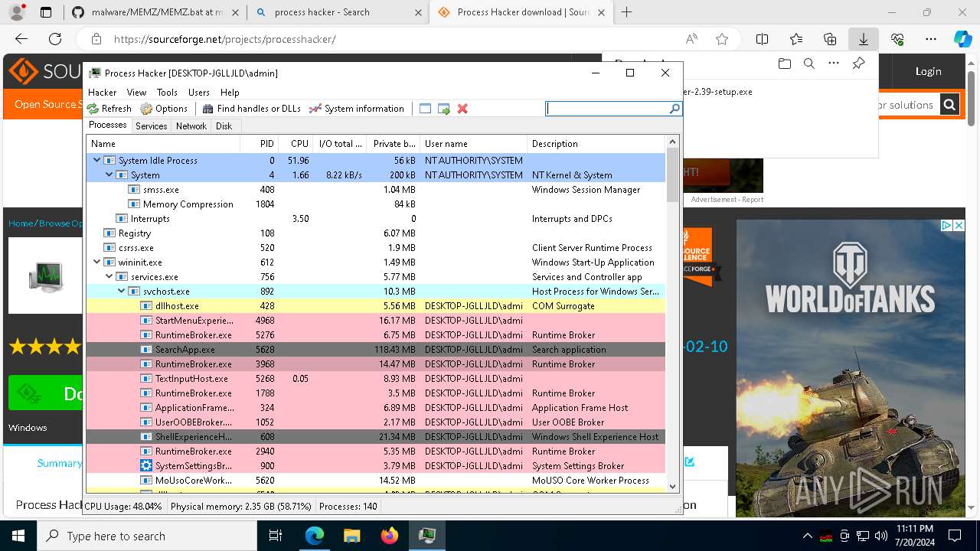Open System information window

pos(357,109)
